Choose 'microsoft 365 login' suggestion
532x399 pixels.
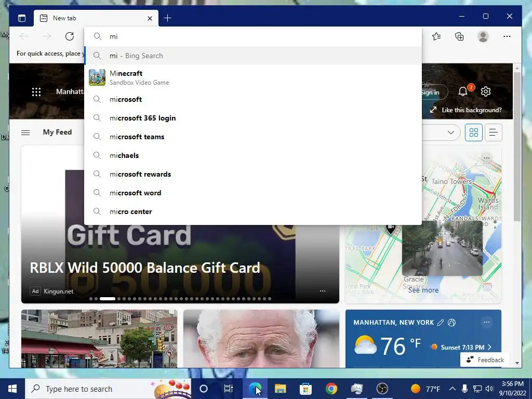[x=253, y=118]
